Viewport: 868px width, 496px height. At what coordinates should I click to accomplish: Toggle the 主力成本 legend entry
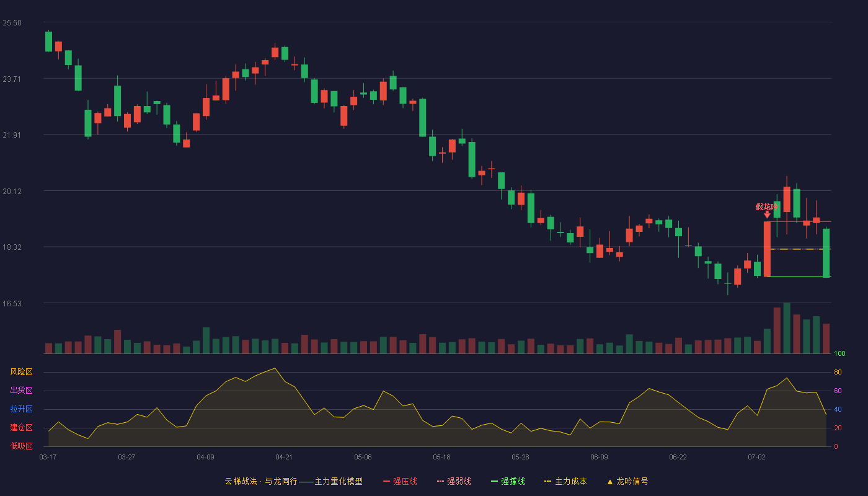coord(565,481)
